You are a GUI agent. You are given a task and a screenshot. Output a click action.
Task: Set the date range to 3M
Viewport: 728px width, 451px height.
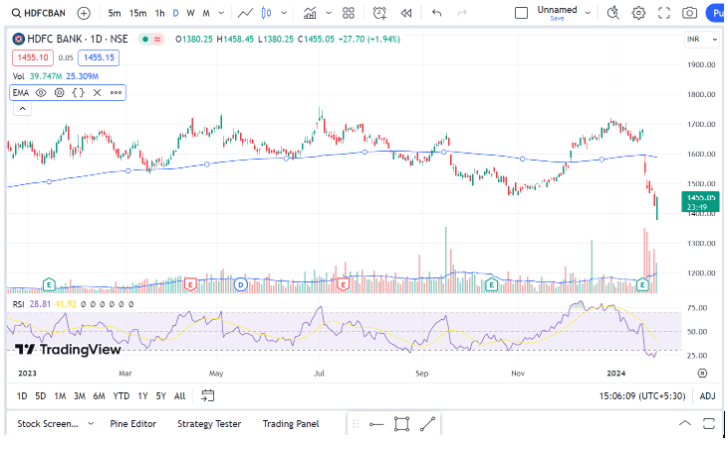coord(80,396)
